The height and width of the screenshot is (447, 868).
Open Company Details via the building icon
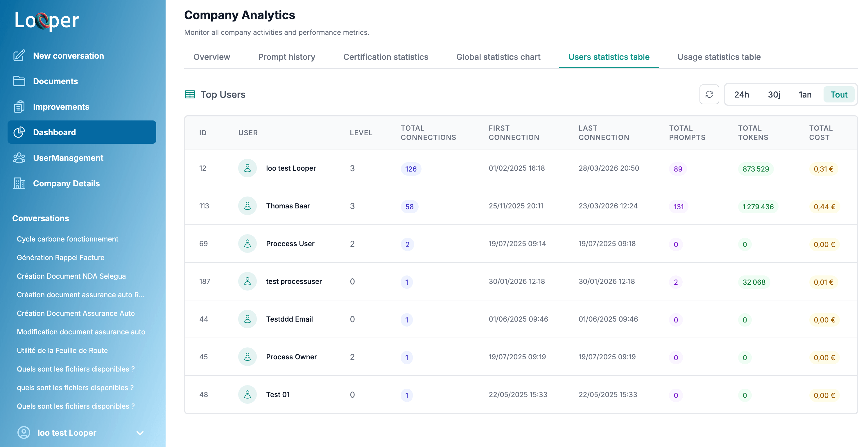point(19,183)
